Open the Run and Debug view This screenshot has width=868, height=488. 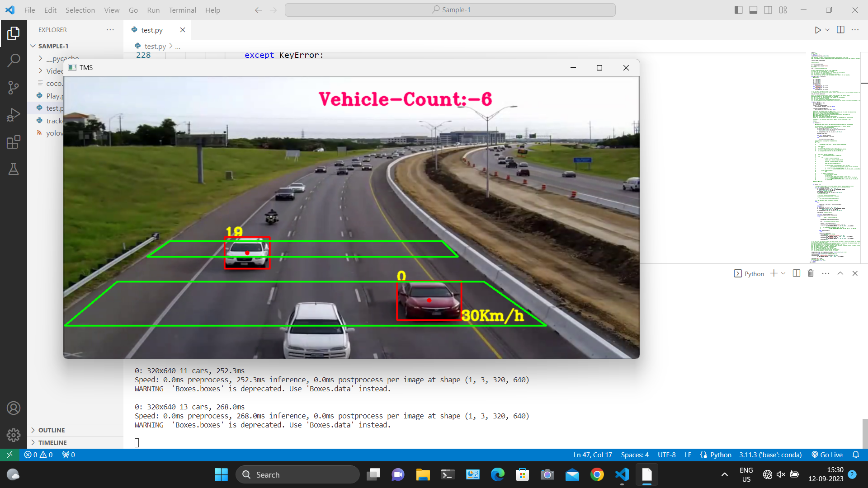(x=14, y=114)
